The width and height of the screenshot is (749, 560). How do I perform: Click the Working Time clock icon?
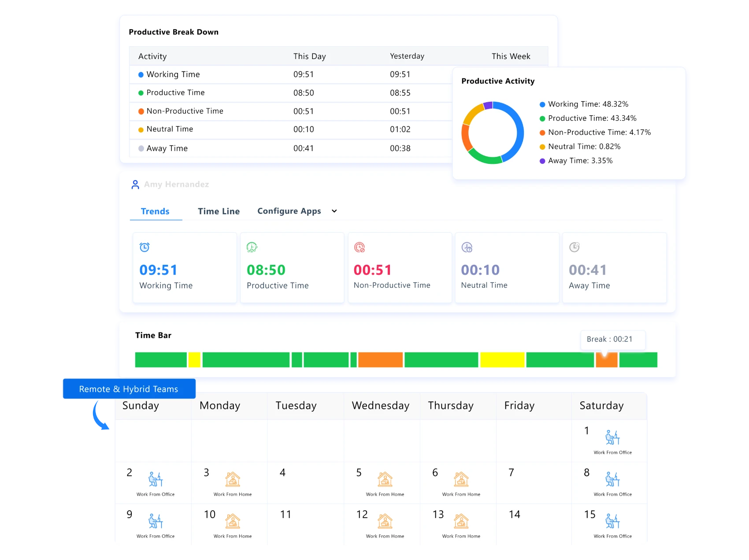pos(145,247)
